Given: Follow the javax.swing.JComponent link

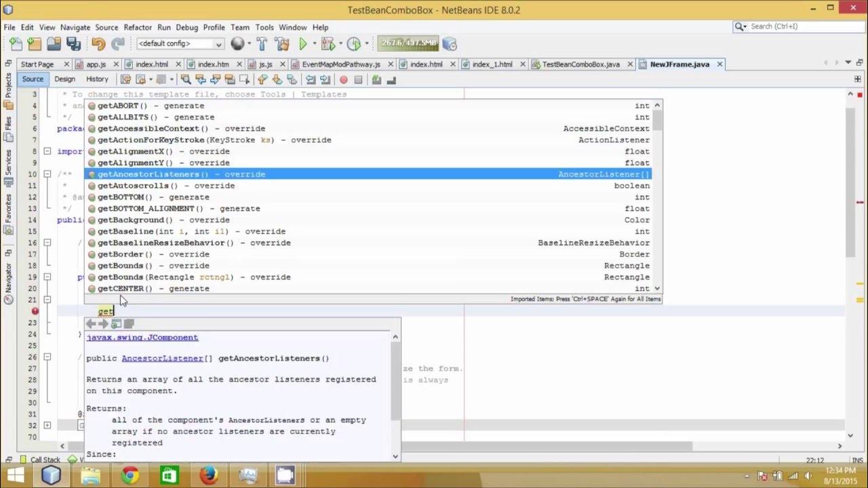Looking at the screenshot, I should [x=142, y=338].
